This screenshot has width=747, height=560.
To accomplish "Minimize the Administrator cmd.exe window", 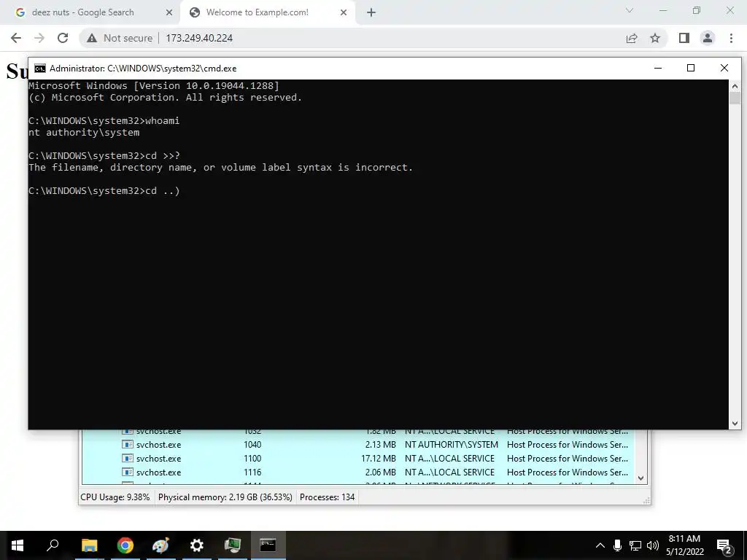I will click(658, 68).
